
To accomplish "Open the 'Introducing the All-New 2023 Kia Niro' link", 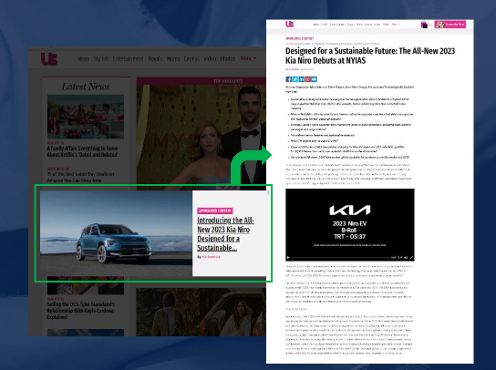I will 225,234.
